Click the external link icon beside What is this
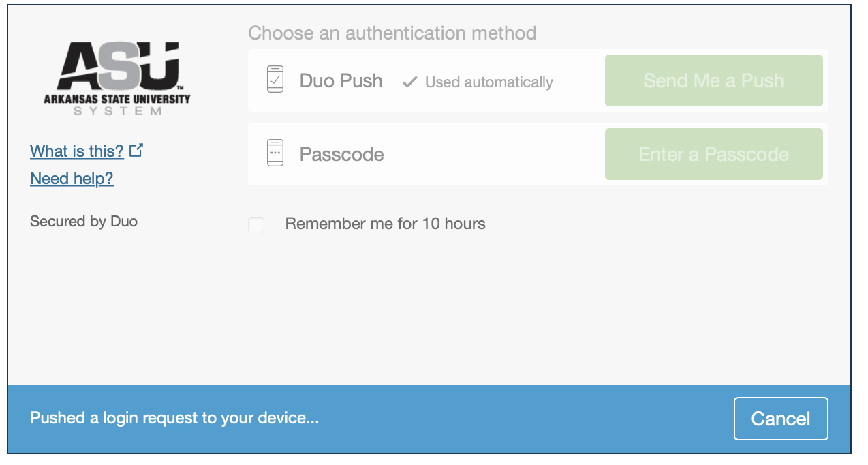868x465 pixels. 136,150
